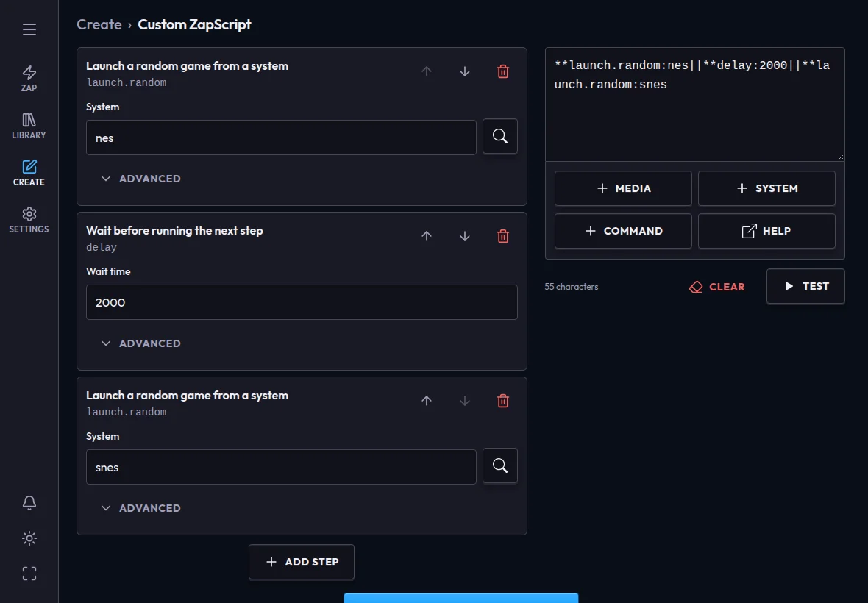Toggle fullscreen mode icon

tap(29, 574)
